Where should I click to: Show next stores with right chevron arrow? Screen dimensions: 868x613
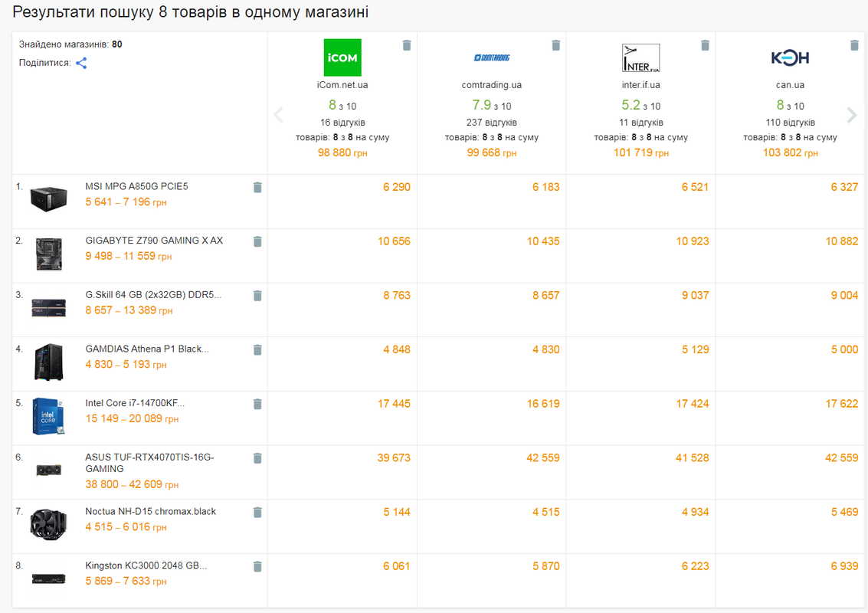pos(851,115)
